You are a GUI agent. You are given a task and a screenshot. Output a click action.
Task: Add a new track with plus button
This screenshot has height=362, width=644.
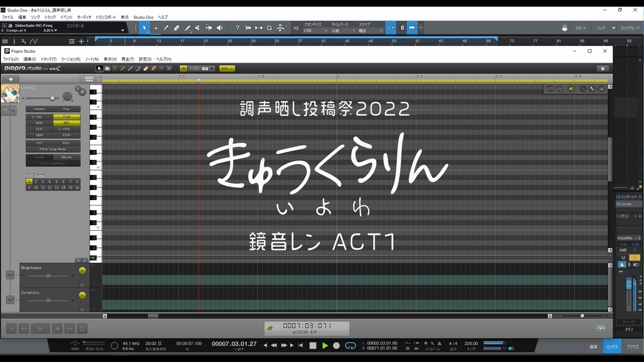tap(11, 79)
